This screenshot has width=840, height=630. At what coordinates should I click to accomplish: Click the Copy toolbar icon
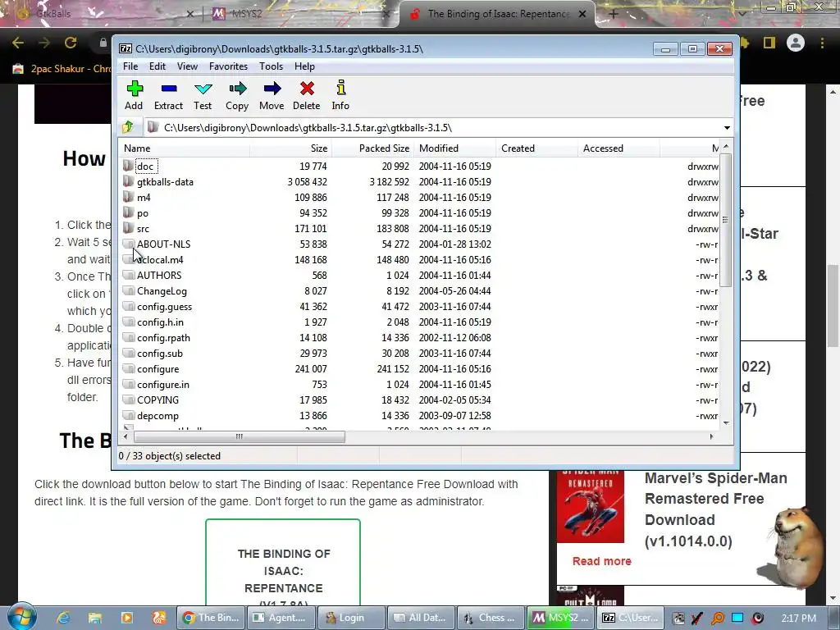pyautogui.click(x=237, y=89)
